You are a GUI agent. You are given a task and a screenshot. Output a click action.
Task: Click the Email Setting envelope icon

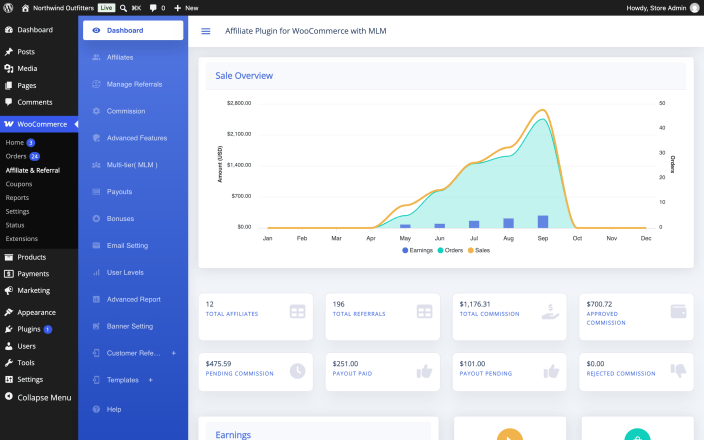pyautogui.click(x=96, y=246)
